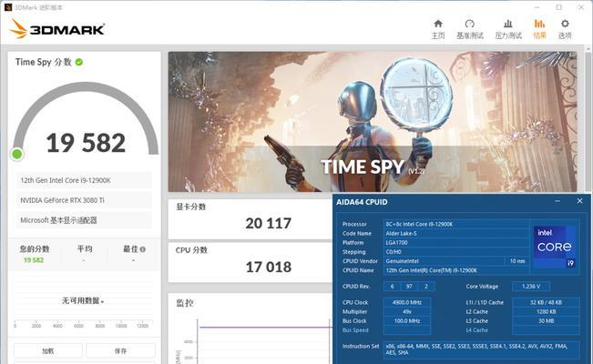The height and width of the screenshot is (364, 593).
Task: Click the 保存 save button
Action: [120, 350]
